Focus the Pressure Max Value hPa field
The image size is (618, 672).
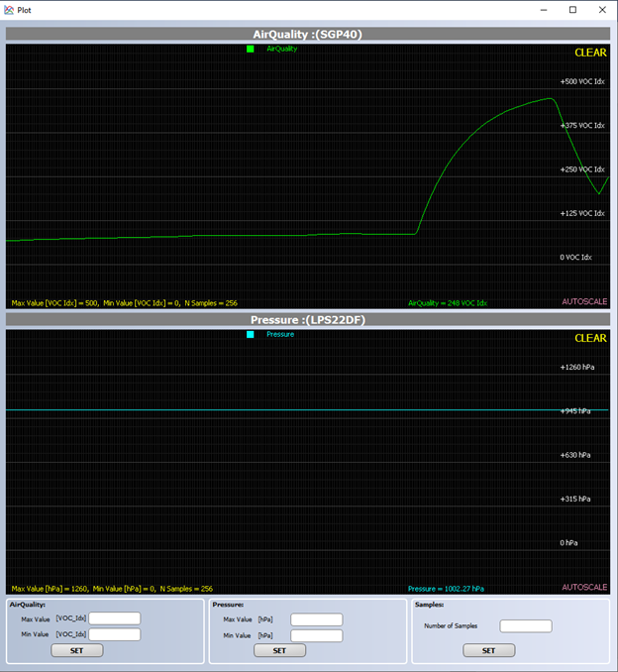point(317,619)
